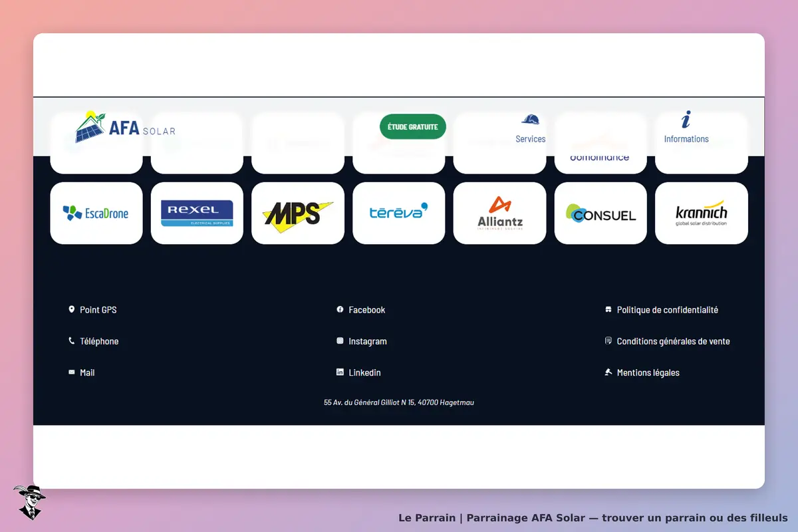The width and height of the screenshot is (798, 532).
Task: Open the Services menu label
Action: point(531,139)
